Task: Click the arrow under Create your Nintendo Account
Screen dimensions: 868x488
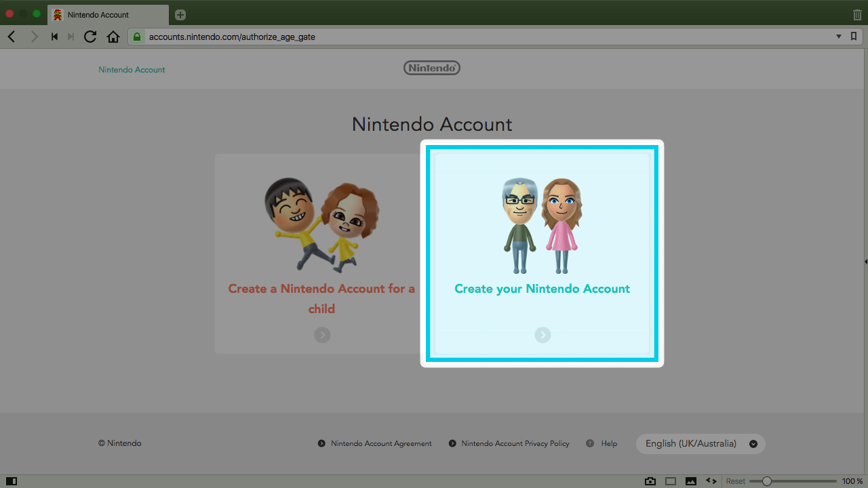Action: coord(542,335)
